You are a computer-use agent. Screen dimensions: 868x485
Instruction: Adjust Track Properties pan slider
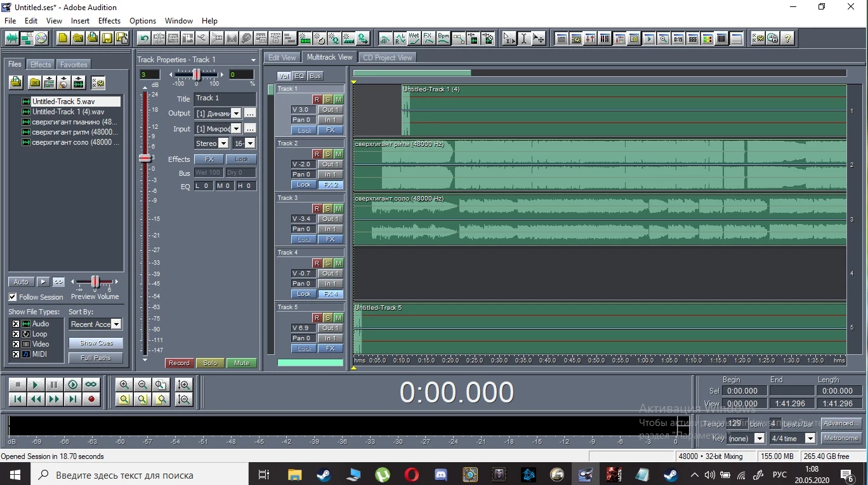tap(197, 74)
